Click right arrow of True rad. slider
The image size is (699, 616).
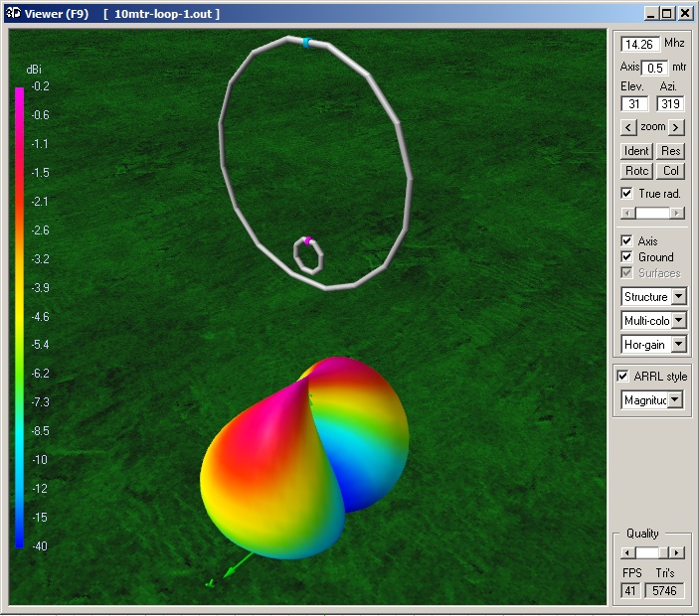(677, 214)
